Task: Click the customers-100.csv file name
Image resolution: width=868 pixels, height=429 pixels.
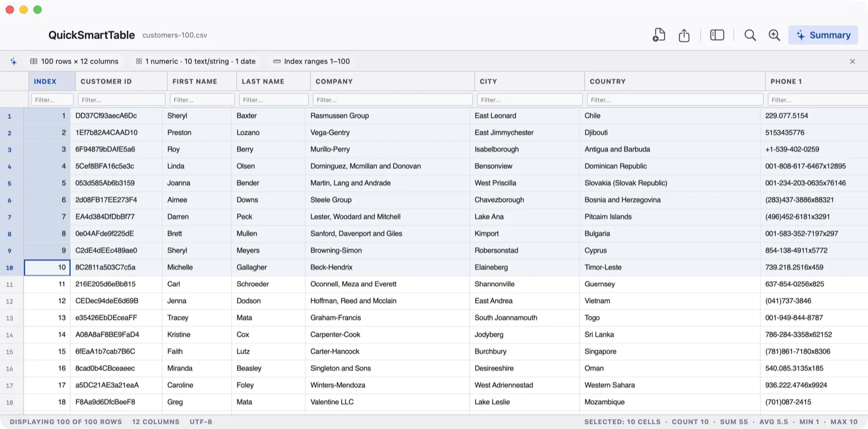Action: tap(175, 35)
